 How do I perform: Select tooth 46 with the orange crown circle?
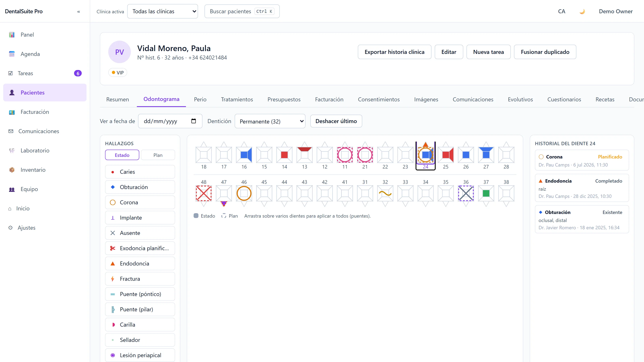[x=244, y=193]
